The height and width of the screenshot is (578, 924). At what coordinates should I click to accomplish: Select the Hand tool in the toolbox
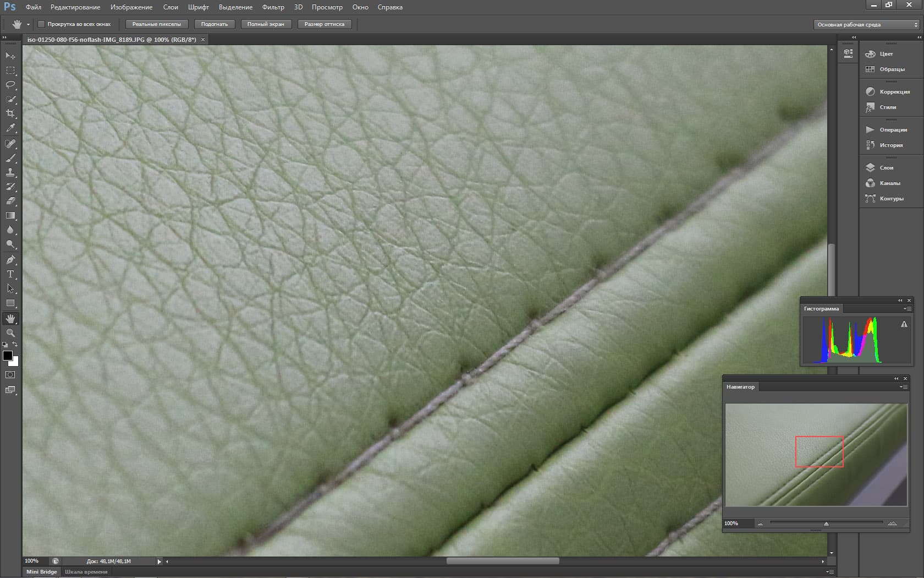(x=10, y=319)
